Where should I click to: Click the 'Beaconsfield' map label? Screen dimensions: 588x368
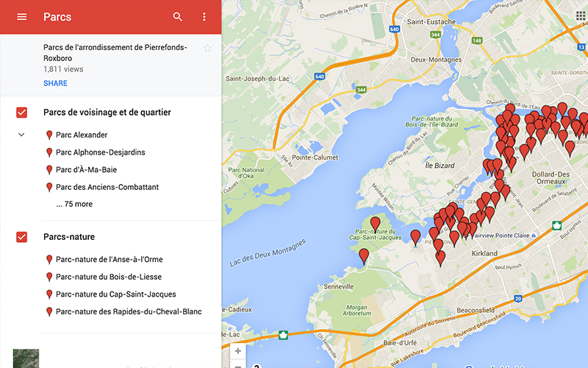(475, 310)
